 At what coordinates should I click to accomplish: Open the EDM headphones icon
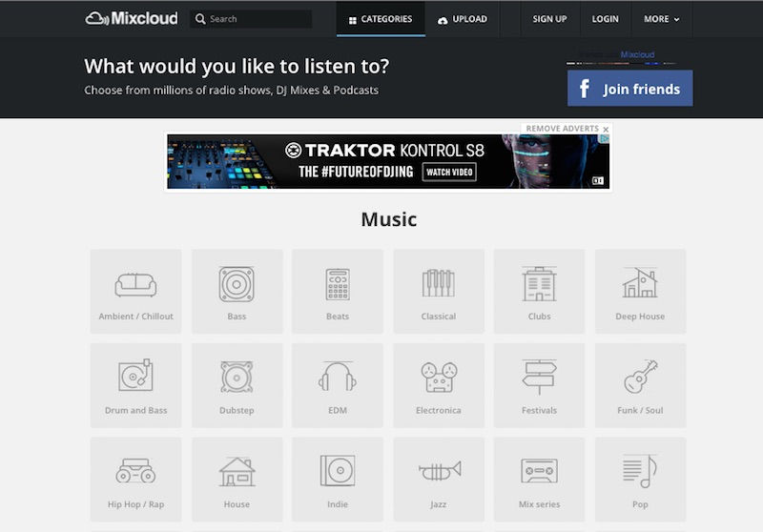pyautogui.click(x=338, y=377)
